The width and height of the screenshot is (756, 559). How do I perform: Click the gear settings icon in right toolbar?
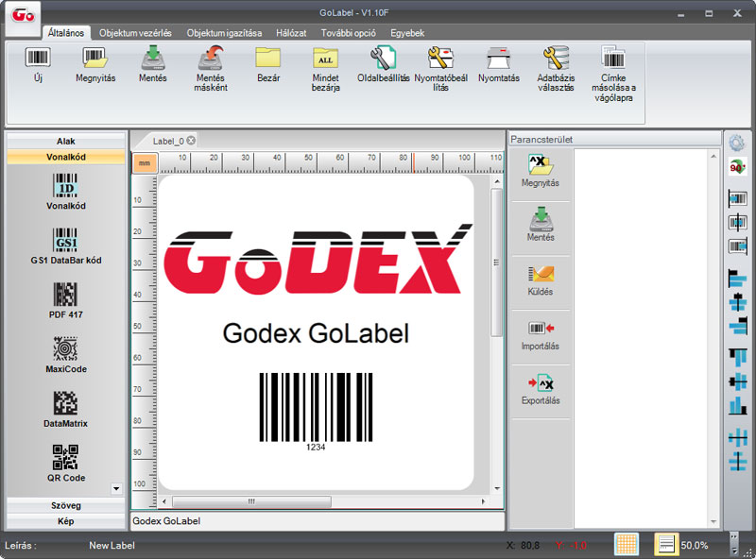(737, 144)
